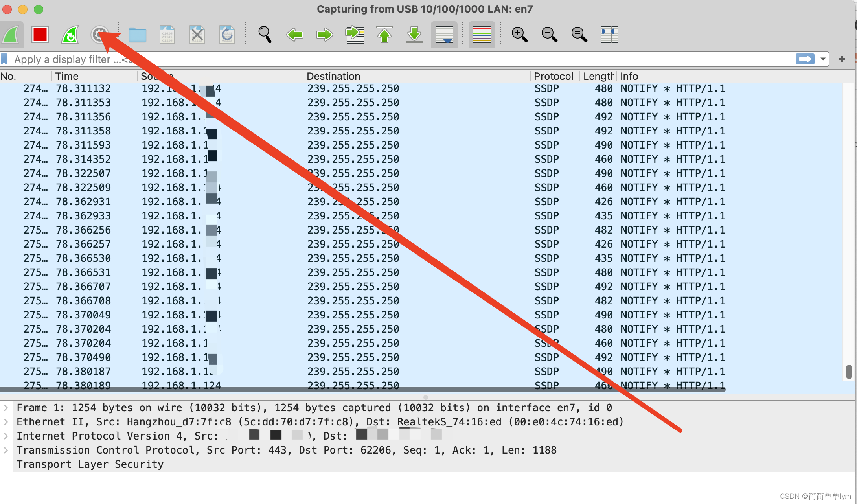Select packet at time 78.370049
Viewport: 857px width, 504px height.
[x=421, y=315]
